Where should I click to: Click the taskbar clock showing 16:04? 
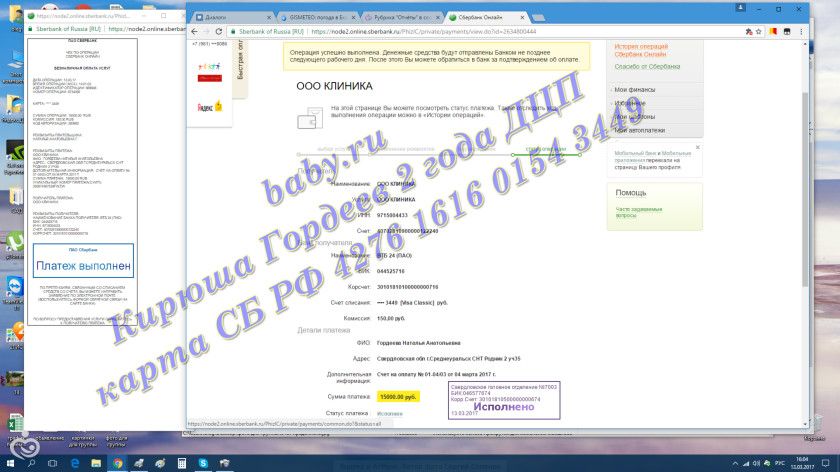coord(802,463)
